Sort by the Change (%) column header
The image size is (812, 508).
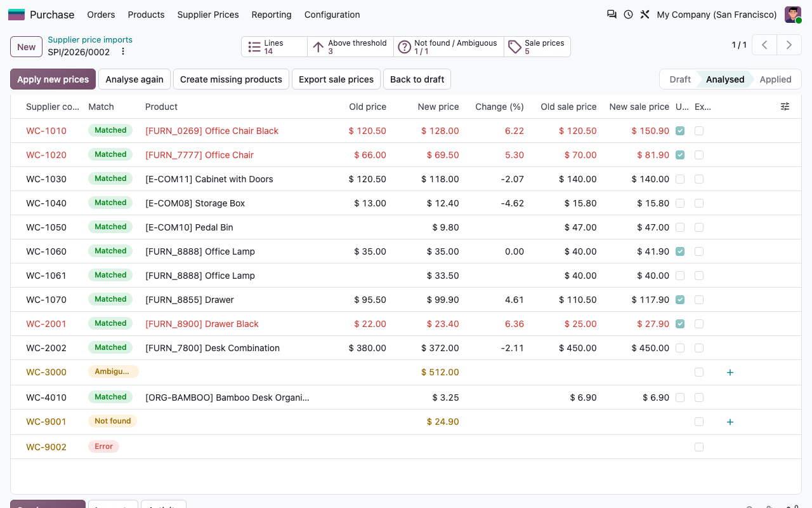500,107
